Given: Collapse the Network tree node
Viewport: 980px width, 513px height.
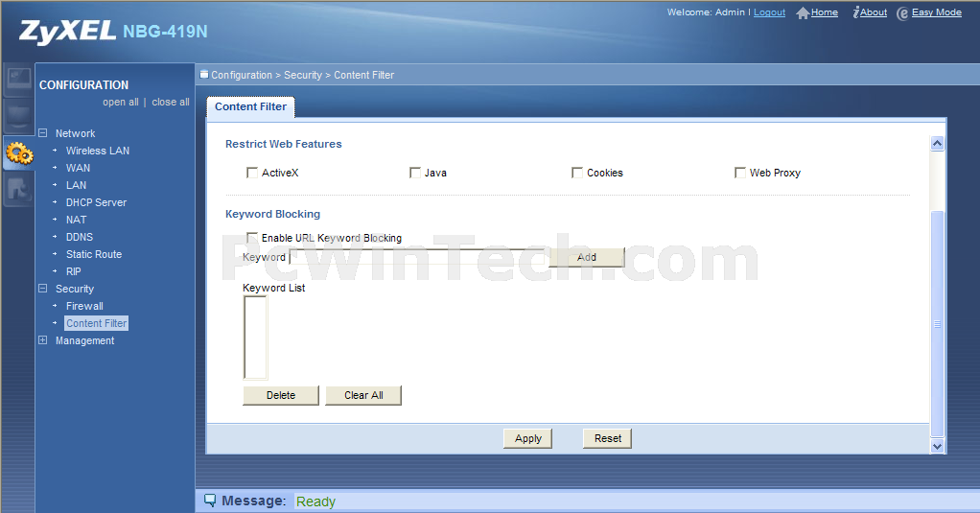Looking at the screenshot, I should 42,133.
